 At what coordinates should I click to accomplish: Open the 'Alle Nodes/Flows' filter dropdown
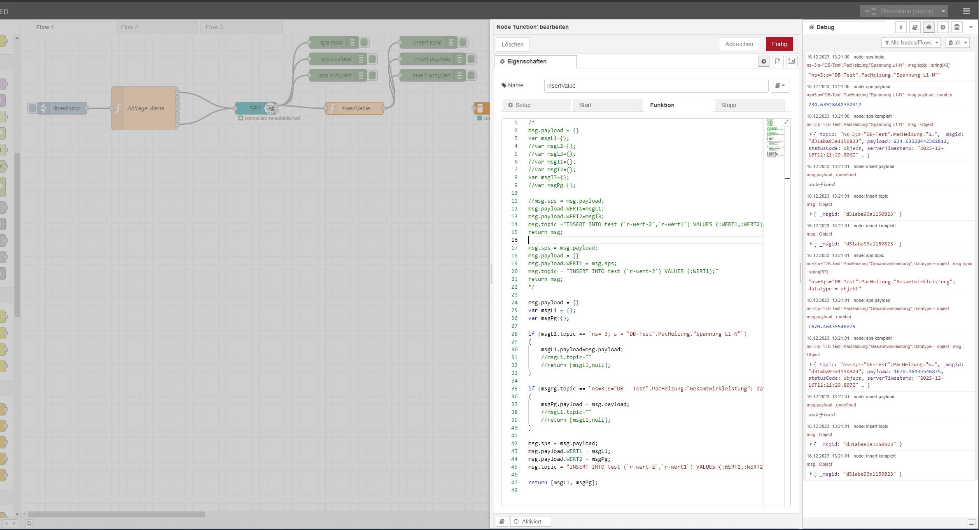click(x=911, y=42)
